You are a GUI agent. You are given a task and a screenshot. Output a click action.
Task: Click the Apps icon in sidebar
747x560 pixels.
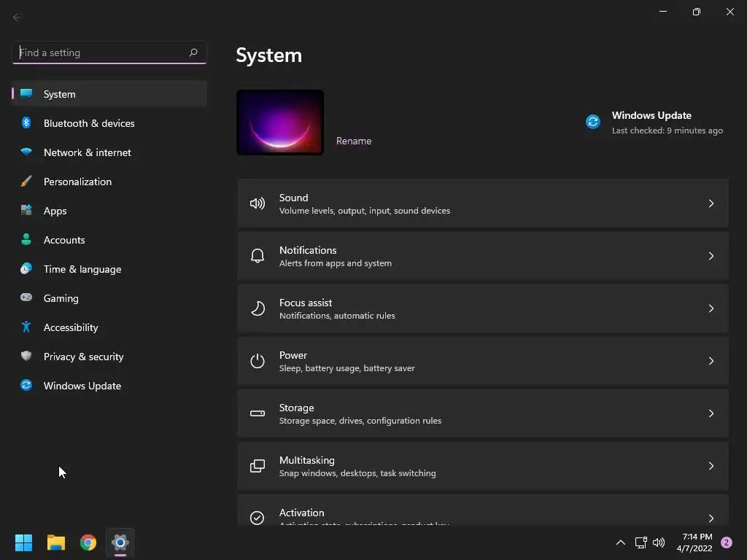tap(26, 210)
